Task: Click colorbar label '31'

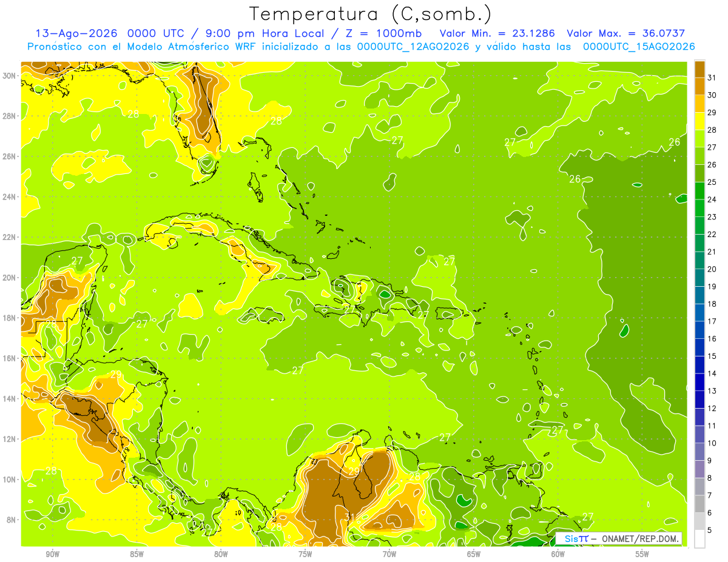Action: [x=712, y=78]
